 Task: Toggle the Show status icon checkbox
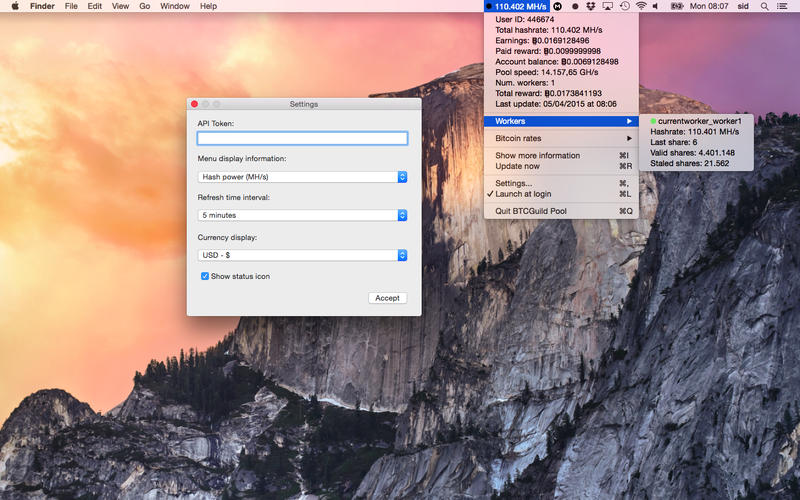click(x=205, y=276)
